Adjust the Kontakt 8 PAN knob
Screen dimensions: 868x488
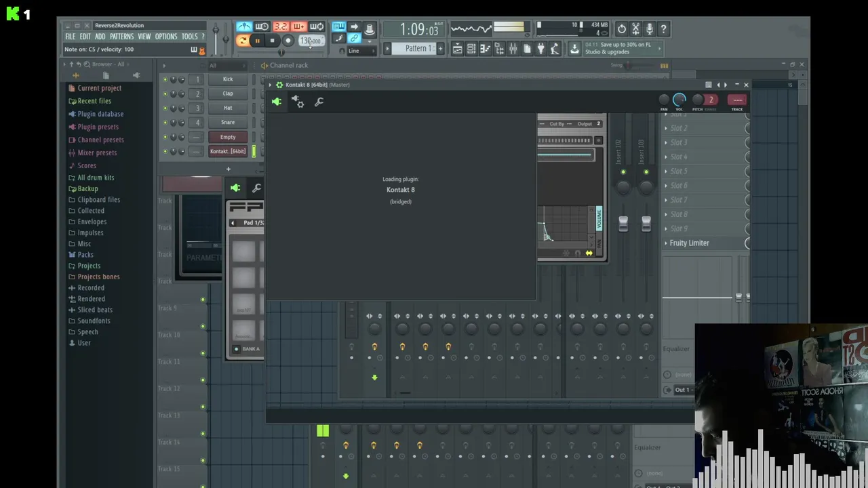pyautogui.click(x=664, y=100)
